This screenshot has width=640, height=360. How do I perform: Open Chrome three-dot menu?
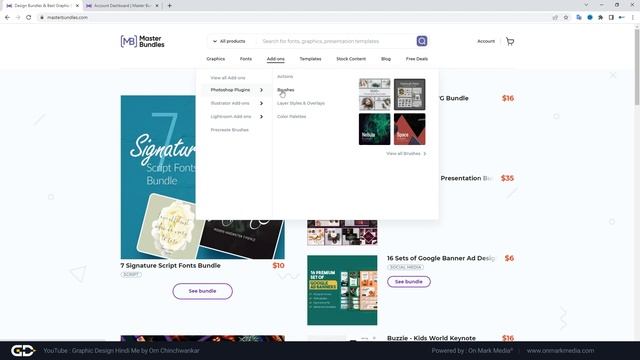tap(633, 18)
